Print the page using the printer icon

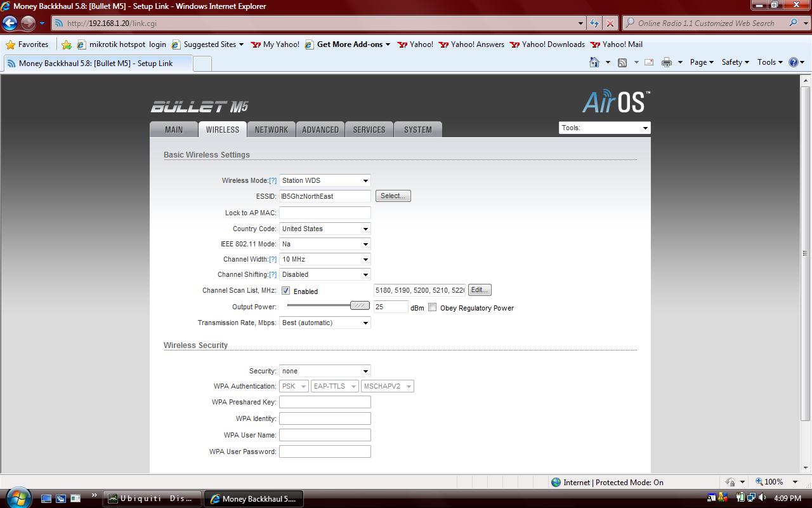pos(667,62)
